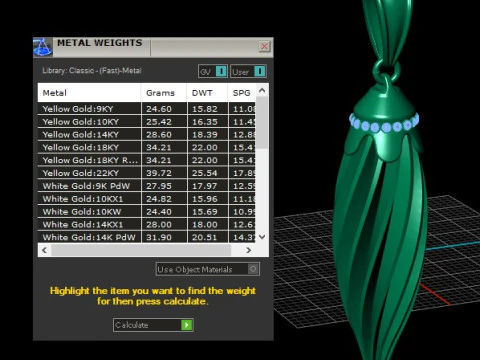The height and width of the screenshot is (360, 480).
Task: Click the 31.90 grams cell
Action: (x=164, y=237)
